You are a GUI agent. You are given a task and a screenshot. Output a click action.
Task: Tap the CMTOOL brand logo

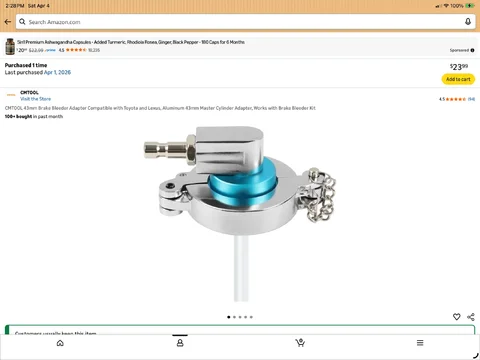pyautogui.click(x=11, y=95)
